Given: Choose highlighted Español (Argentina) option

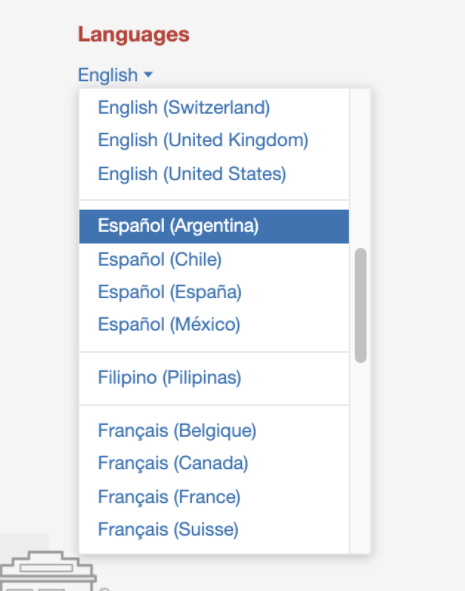Looking at the screenshot, I should (214, 226).
